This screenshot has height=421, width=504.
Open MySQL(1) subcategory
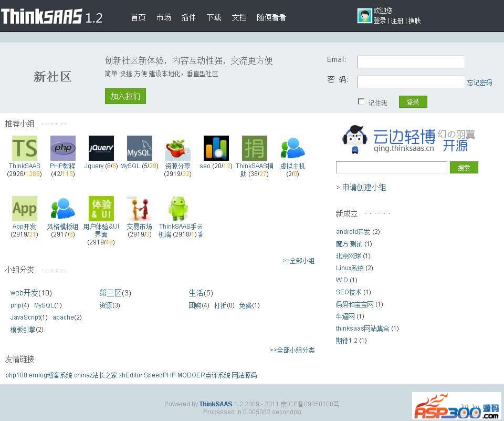pos(48,305)
